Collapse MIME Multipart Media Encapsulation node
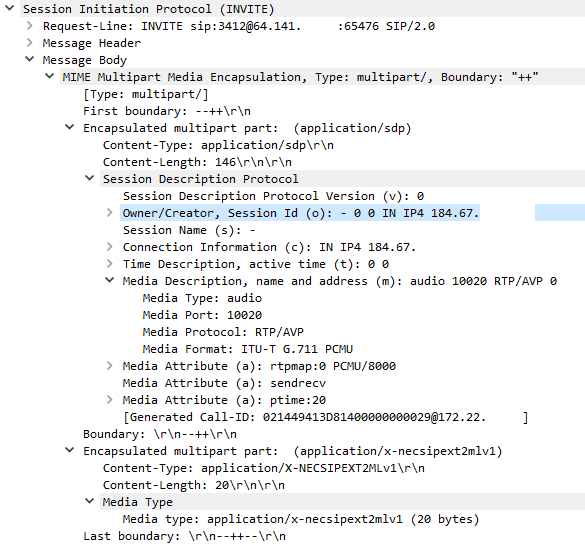This screenshot has width=585, height=544. [49, 76]
